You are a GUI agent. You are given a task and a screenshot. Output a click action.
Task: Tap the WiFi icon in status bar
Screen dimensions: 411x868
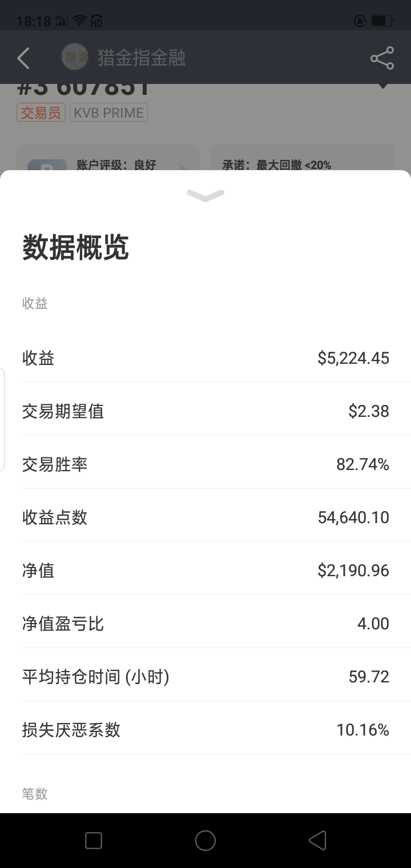79,21
